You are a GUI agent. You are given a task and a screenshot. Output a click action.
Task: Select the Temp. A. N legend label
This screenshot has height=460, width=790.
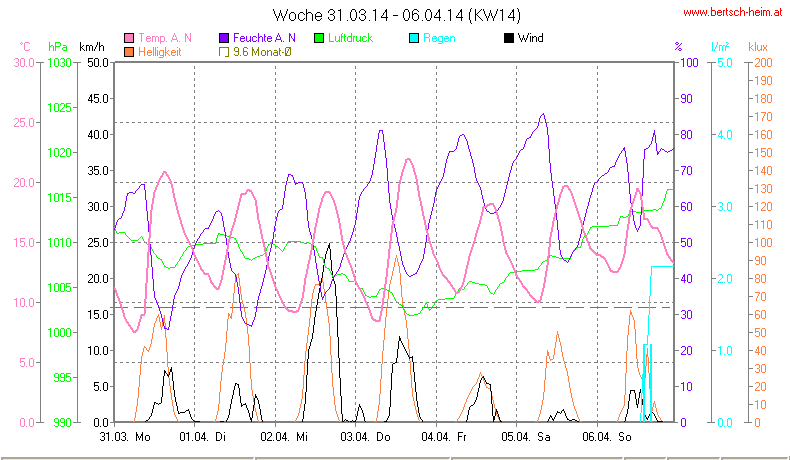(165, 38)
